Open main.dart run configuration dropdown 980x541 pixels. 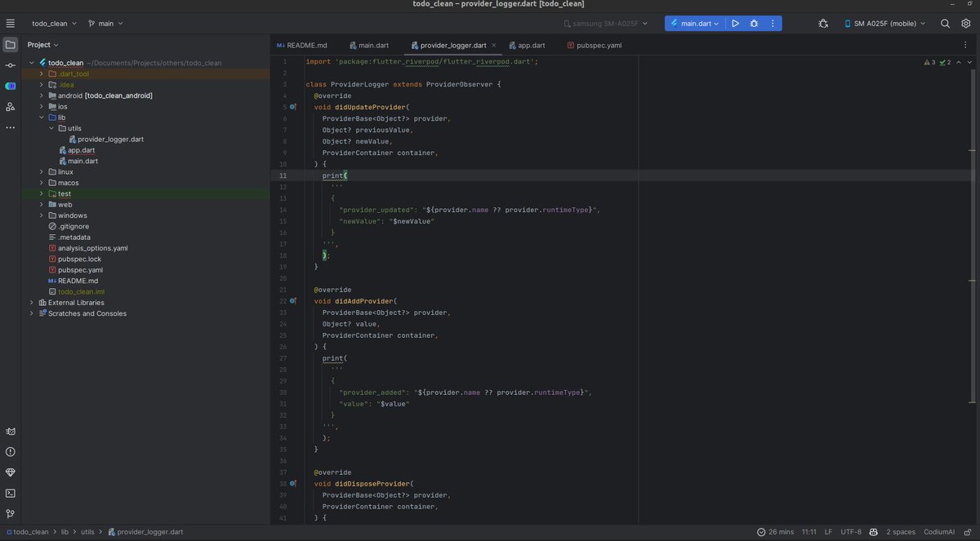point(695,24)
